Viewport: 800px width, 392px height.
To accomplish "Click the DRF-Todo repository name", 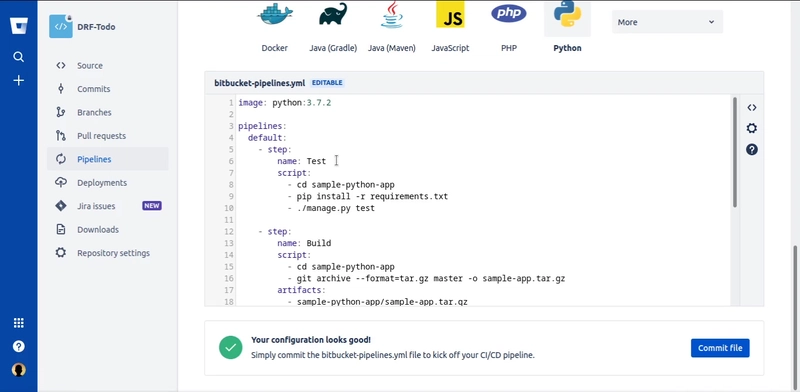I will tap(96, 27).
